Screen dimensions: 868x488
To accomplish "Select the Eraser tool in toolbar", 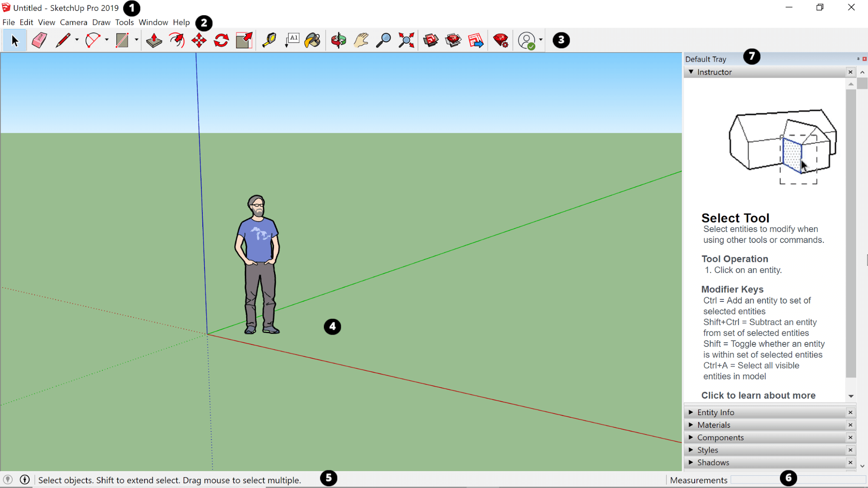I will tap(39, 40).
